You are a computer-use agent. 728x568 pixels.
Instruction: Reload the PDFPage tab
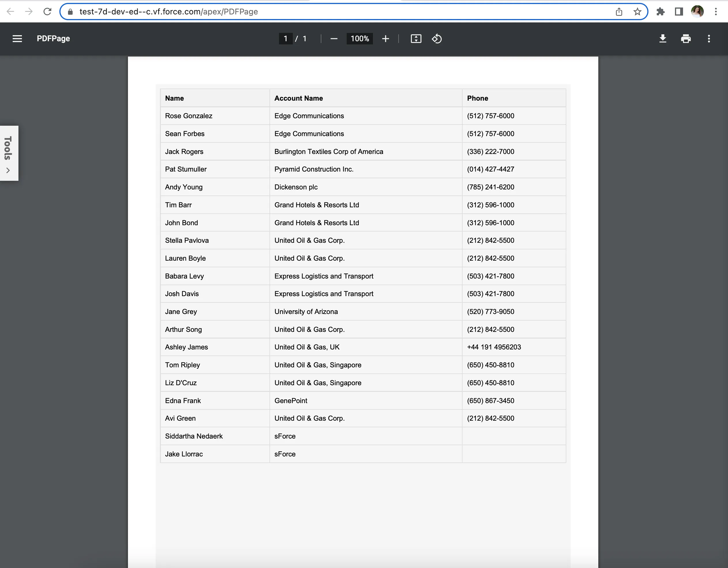coord(47,12)
